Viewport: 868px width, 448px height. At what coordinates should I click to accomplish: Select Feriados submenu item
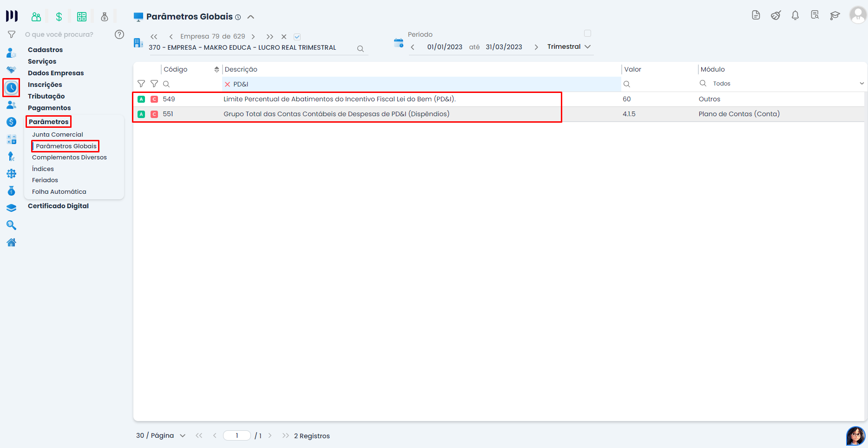coord(45,180)
